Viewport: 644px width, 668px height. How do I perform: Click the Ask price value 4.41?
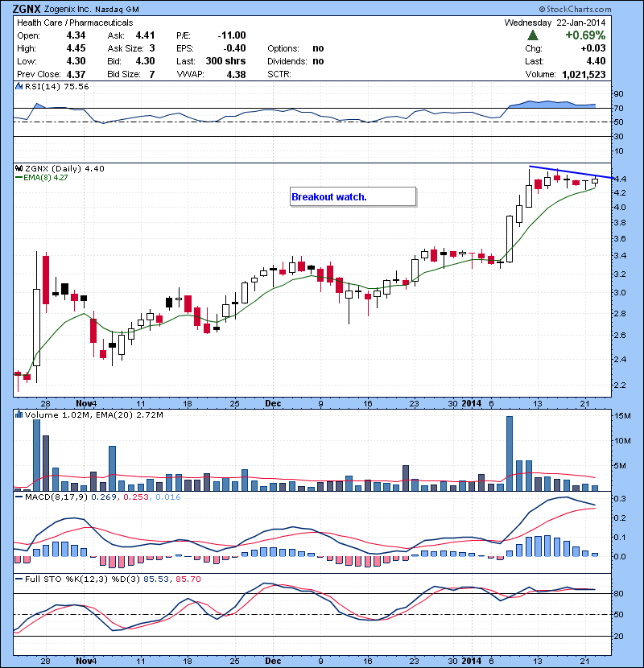[146, 35]
